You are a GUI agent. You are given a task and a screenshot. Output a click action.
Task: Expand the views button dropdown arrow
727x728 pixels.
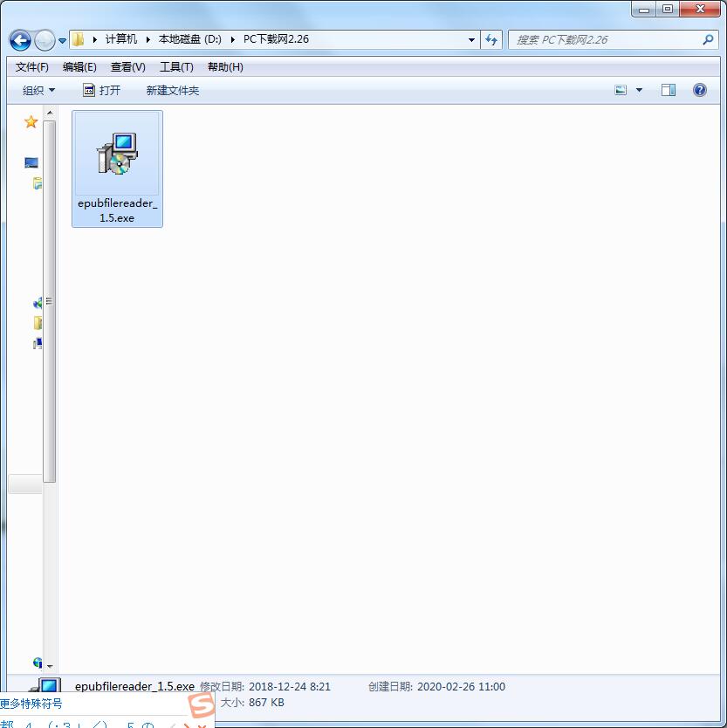(640, 89)
